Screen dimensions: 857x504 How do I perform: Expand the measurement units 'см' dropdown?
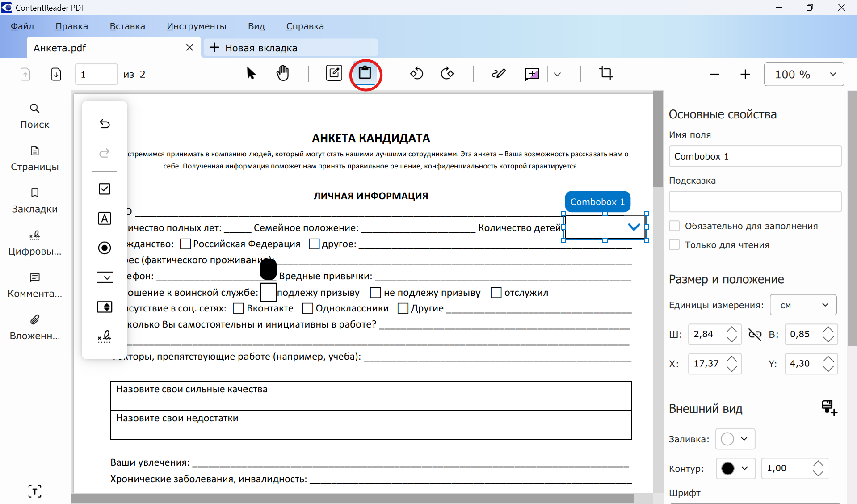click(x=803, y=305)
